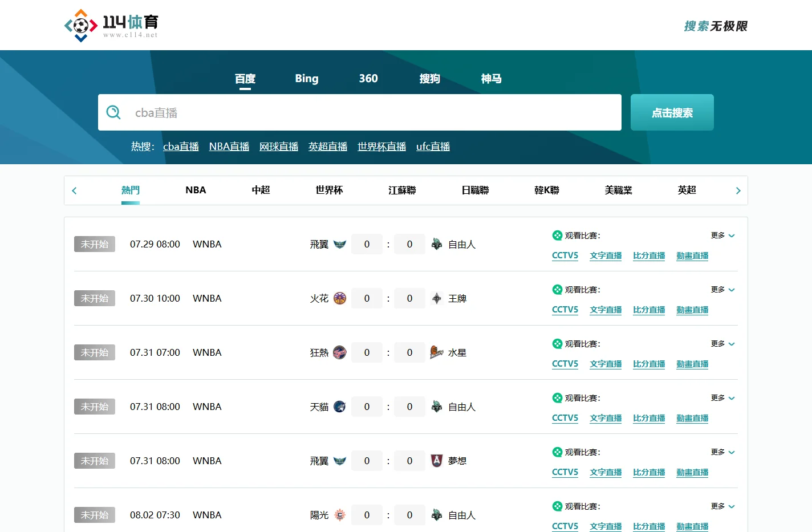Click the 火花 team logo
Screen dimensions: 812x532
[340, 298]
